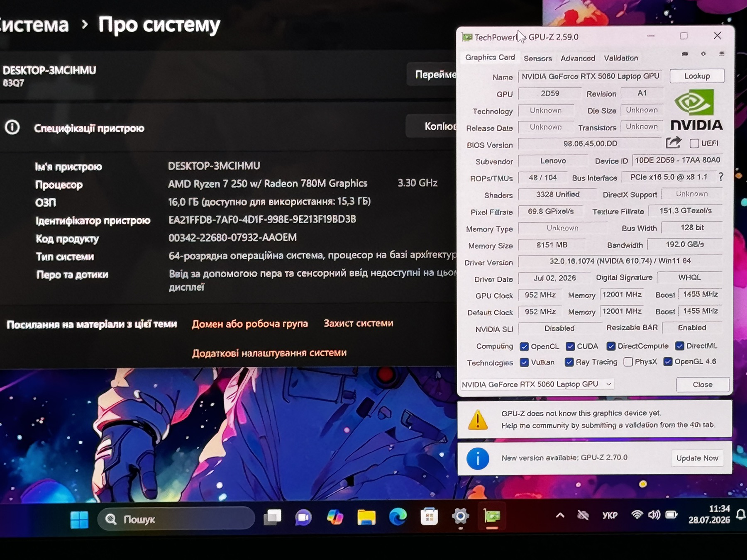Click the battery tray icon
The image size is (747, 560).
click(671, 515)
